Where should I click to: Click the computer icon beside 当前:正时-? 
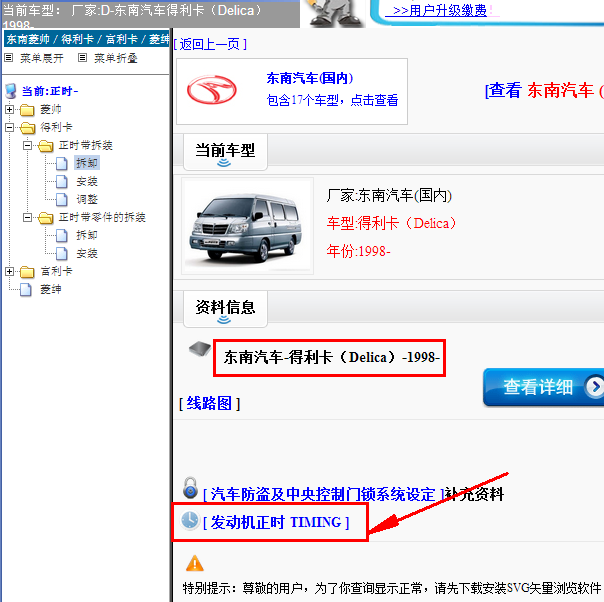coord(11,91)
